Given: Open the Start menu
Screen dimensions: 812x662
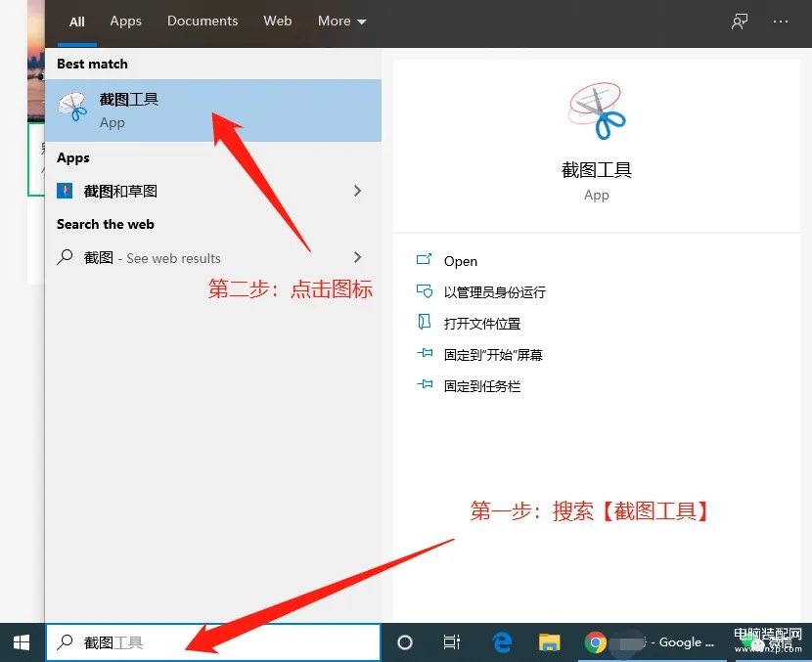Looking at the screenshot, I should tap(20, 642).
